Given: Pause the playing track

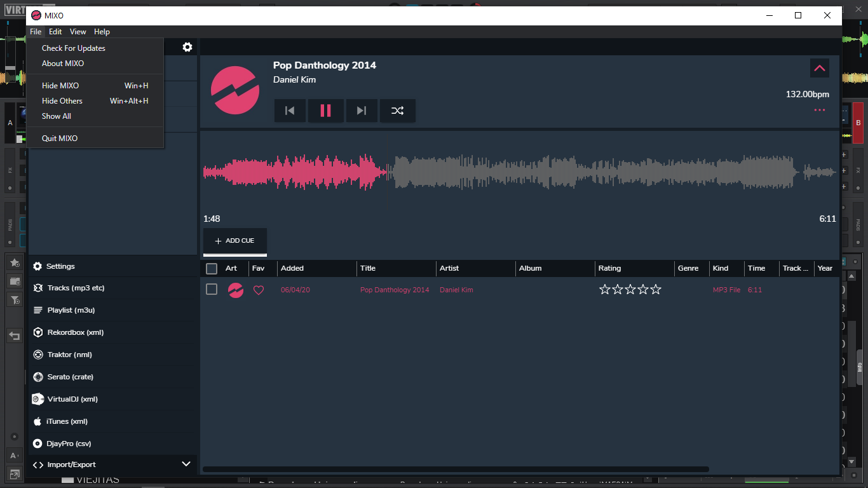Looking at the screenshot, I should click(x=325, y=111).
